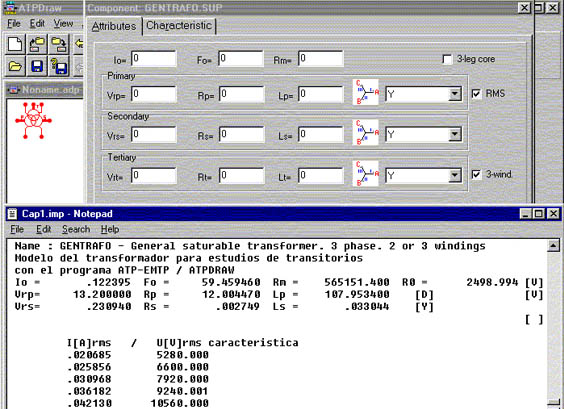This screenshot has height=409, width=564.
Task: Click the value 2498.994 after R0
Action: [x=492, y=282]
